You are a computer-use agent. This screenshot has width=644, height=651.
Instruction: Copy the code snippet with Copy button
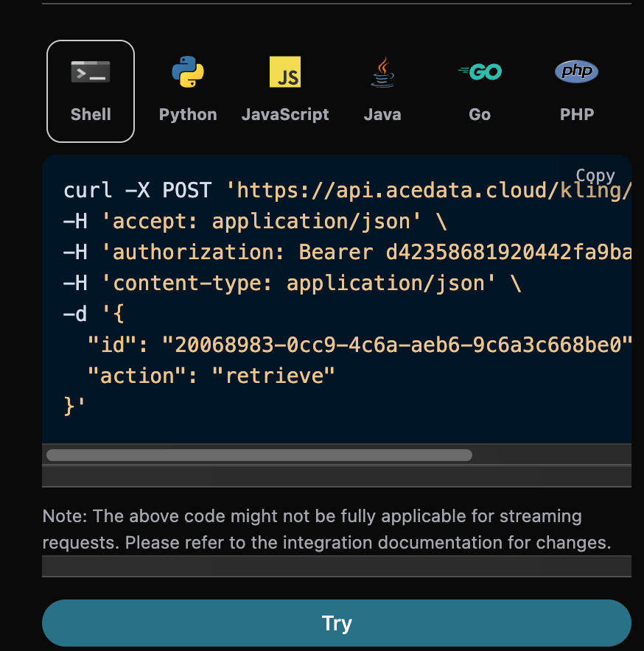pos(595,175)
